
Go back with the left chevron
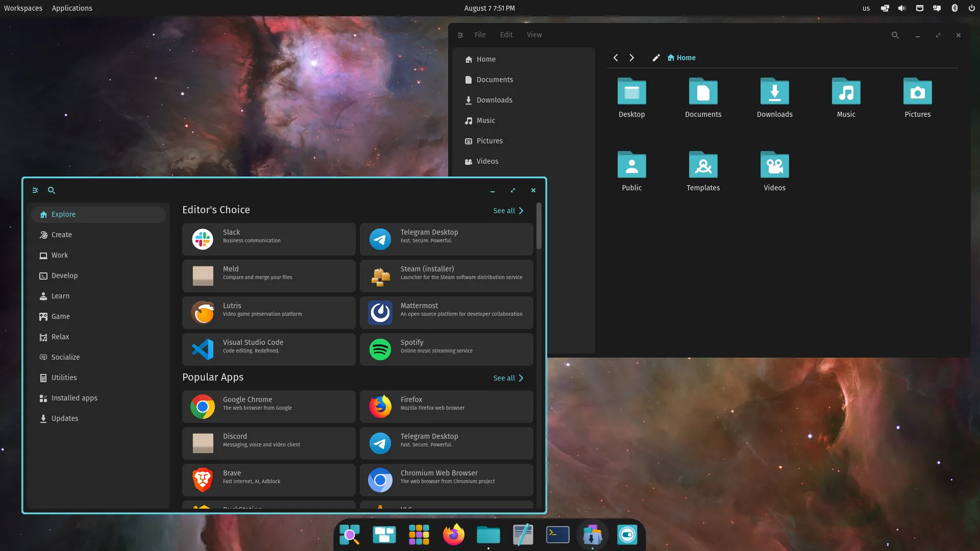tap(616, 58)
